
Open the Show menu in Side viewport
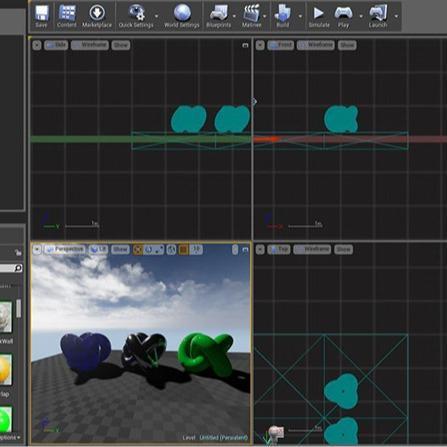pyautogui.click(x=121, y=45)
